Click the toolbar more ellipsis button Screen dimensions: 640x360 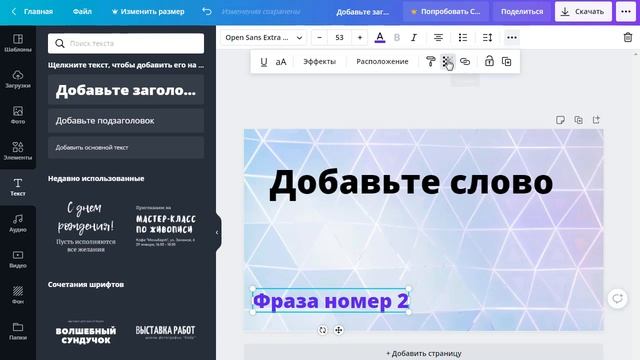511,38
